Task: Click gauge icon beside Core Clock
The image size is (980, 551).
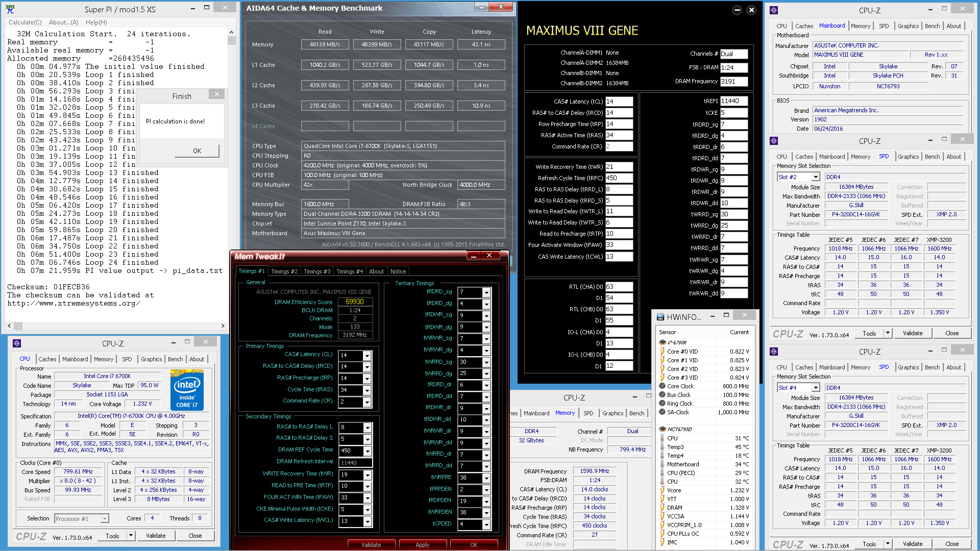Action: [x=663, y=386]
